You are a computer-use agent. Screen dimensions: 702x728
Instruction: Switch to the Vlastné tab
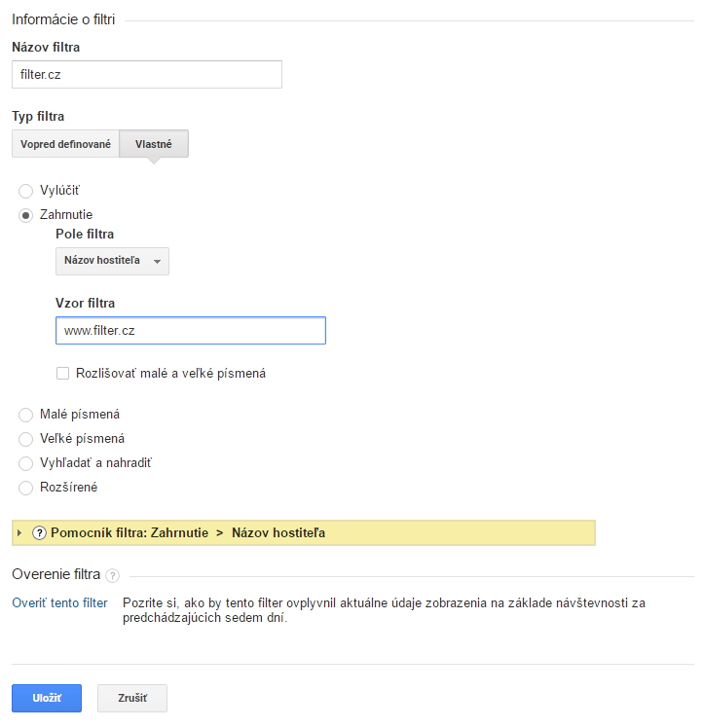(x=154, y=144)
